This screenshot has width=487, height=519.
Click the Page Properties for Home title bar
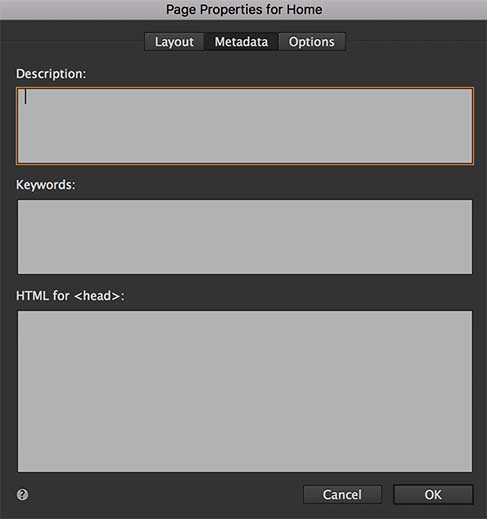243,10
